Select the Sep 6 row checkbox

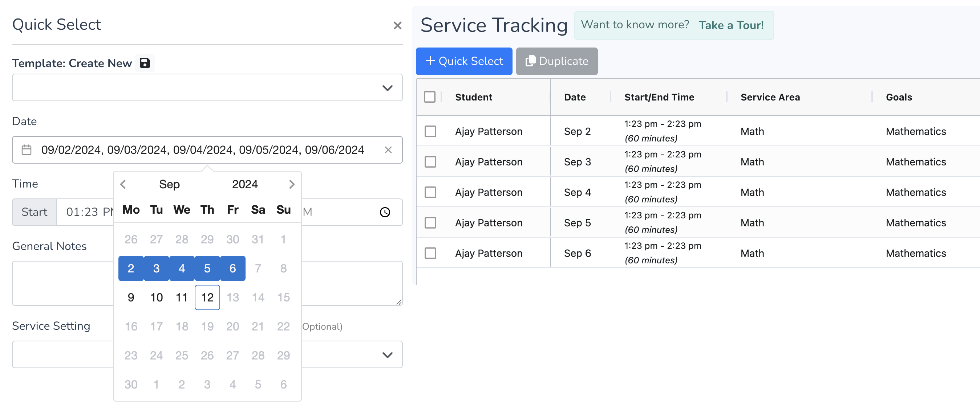point(430,253)
